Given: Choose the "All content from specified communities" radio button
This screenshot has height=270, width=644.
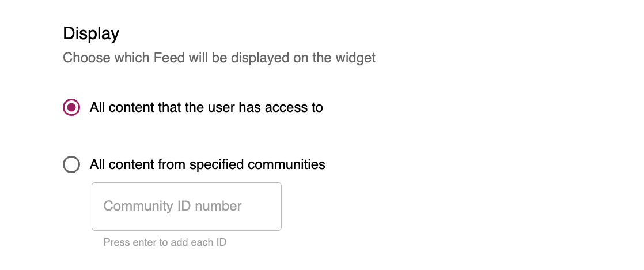Looking at the screenshot, I should [x=71, y=164].
